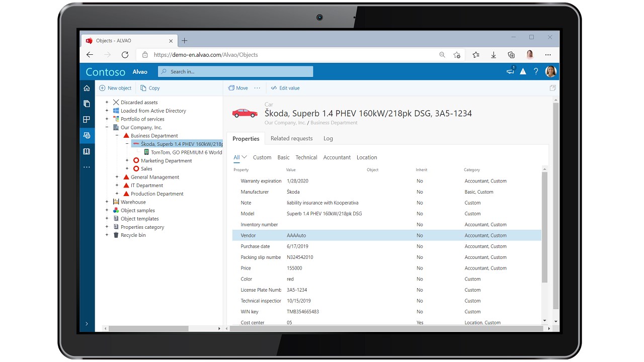This screenshot has height=362, width=644.
Task: Open the knowledge base book icon
Action: (x=87, y=151)
